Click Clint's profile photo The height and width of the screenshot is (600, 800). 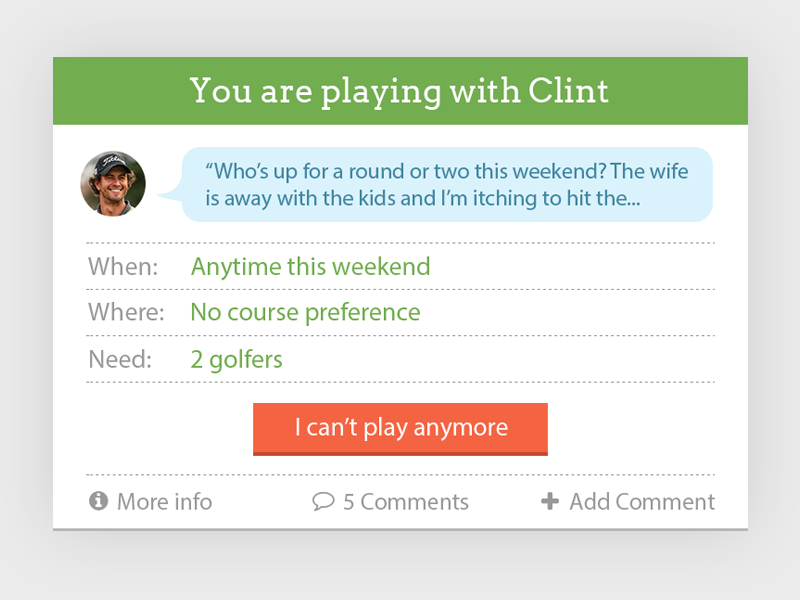112,183
